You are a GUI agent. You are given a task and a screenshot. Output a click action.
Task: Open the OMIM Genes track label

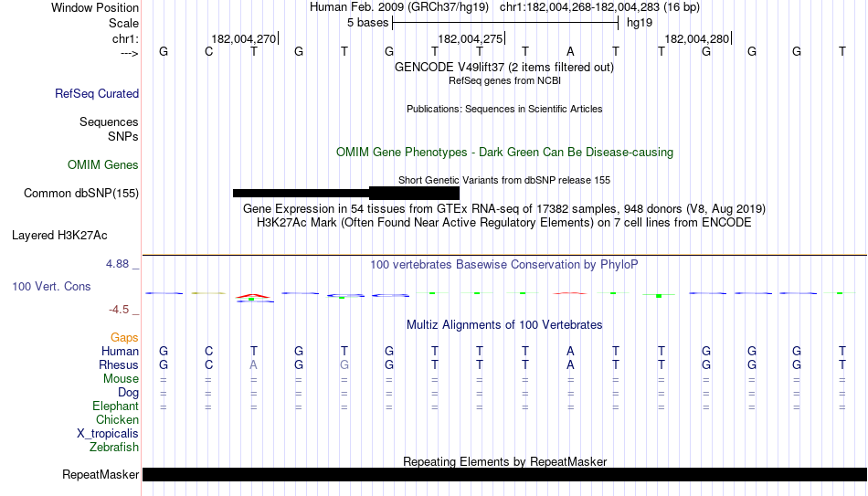click(102, 165)
